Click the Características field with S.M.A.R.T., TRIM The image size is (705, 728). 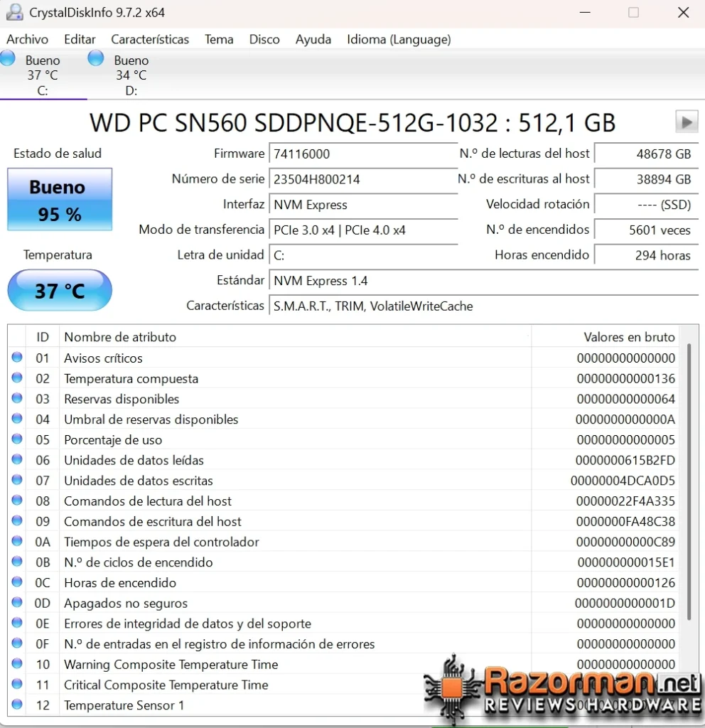(x=483, y=306)
